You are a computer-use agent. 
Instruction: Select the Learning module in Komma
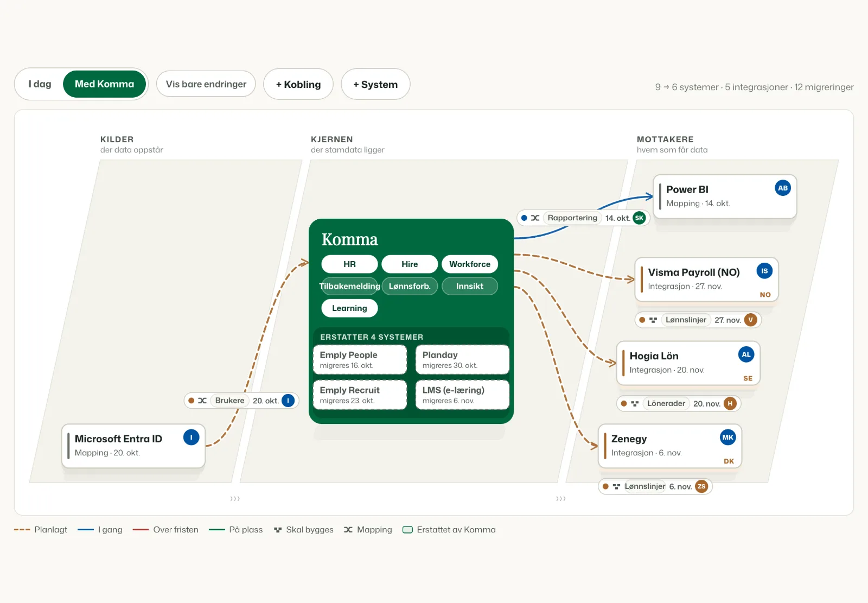coord(349,308)
